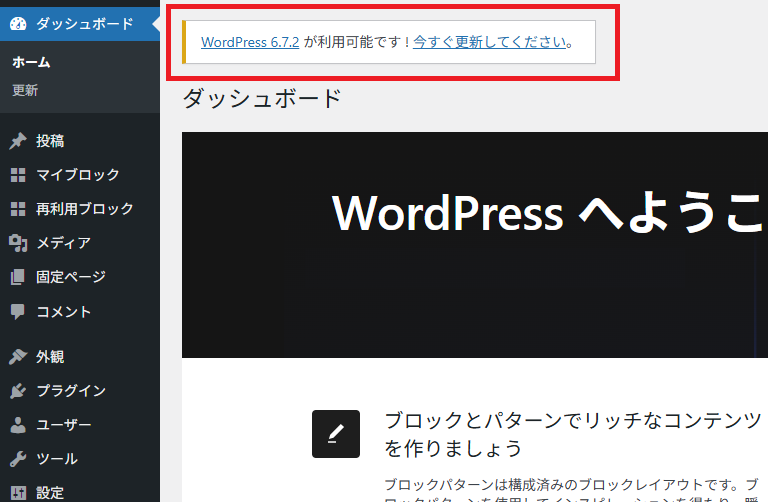The height and width of the screenshot is (502, 768).
Task: Click the pages icon for 固定ページ
Action: tap(17, 277)
